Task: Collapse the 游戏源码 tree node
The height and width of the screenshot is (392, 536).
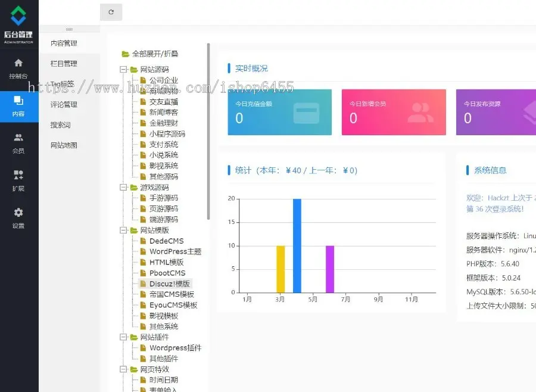Action: 123,188
